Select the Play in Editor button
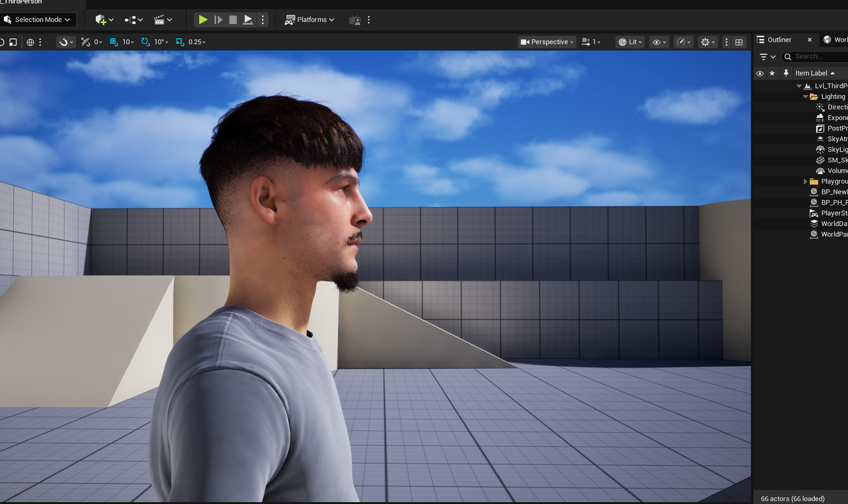Image resolution: width=848 pixels, height=504 pixels. tap(203, 19)
